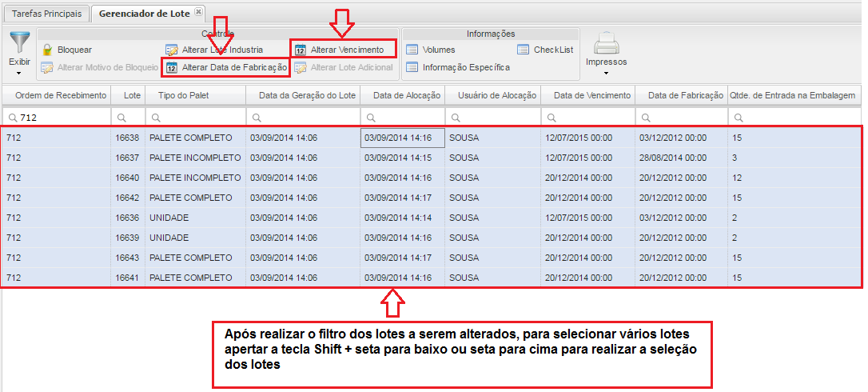The image size is (868, 392).
Task: Open the Exibir funnel filter icon
Action: [19, 42]
